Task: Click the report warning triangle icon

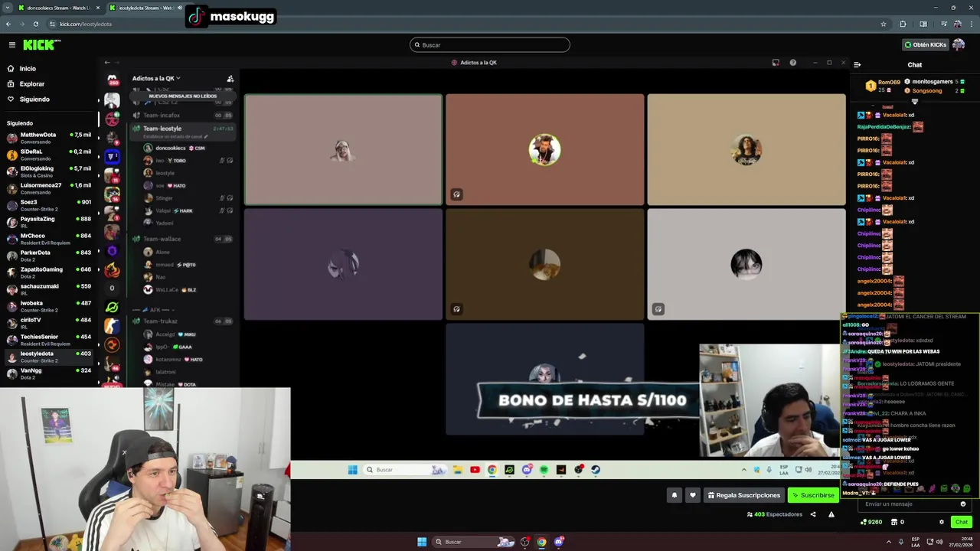Action: tap(831, 514)
